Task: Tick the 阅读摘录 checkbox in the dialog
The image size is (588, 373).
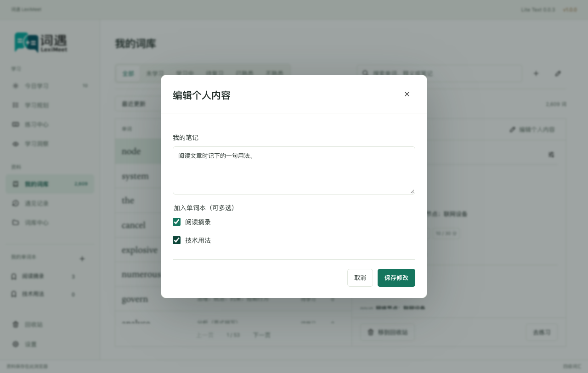Action: pos(176,222)
